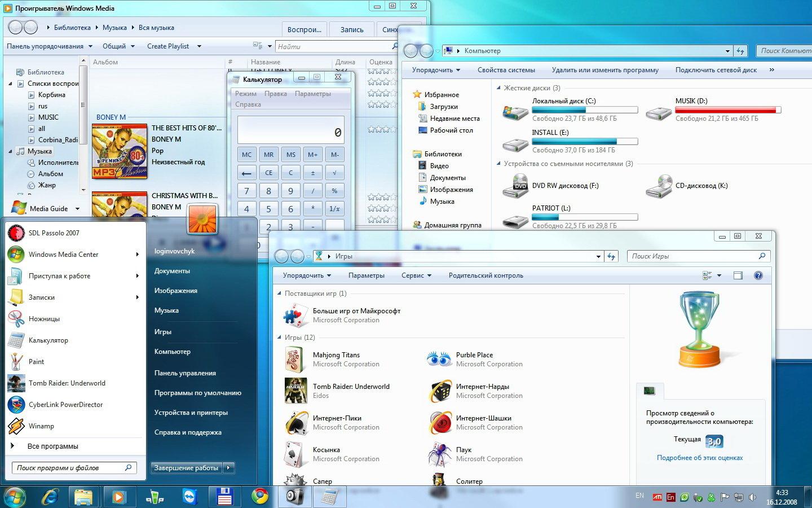This screenshot has width=812, height=508.
Task: Click the Help icon in Games toolbar
Action: [758, 275]
